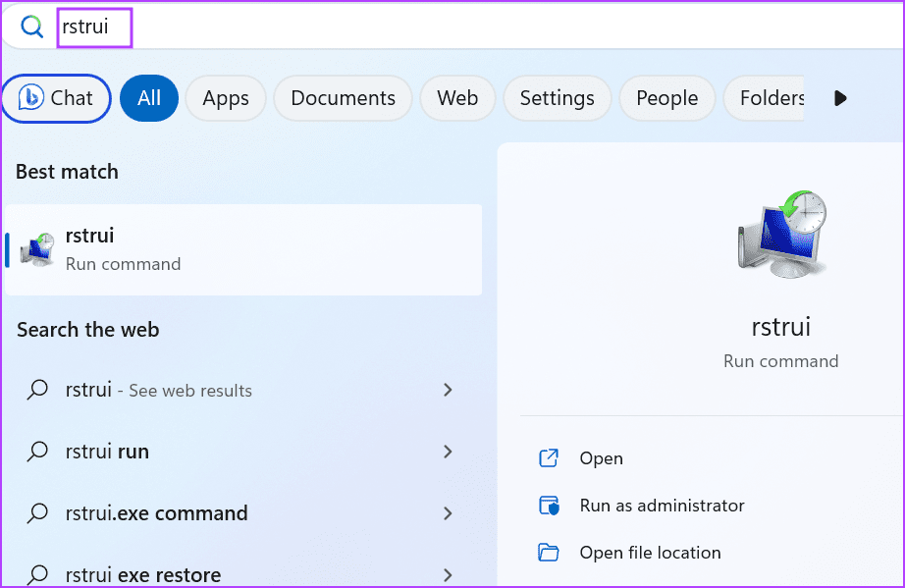
Task: Select the Web filter tab
Action: pos(456,98)
